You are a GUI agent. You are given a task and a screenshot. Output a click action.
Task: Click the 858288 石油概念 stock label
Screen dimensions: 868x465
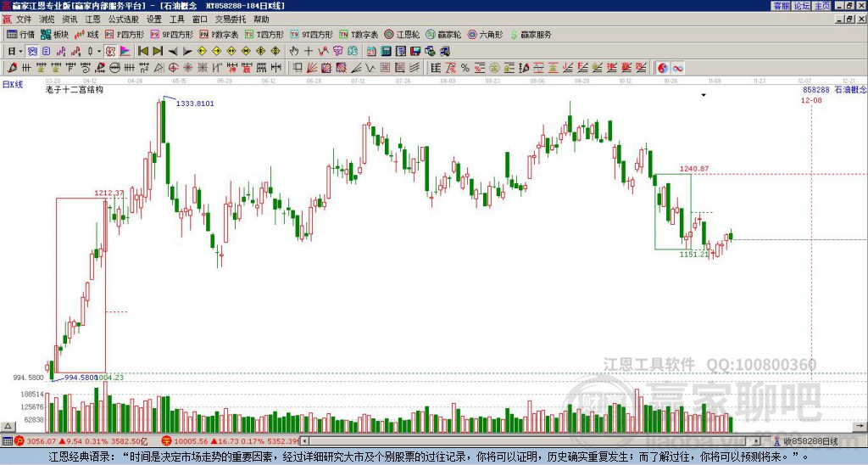pos(834,89)
